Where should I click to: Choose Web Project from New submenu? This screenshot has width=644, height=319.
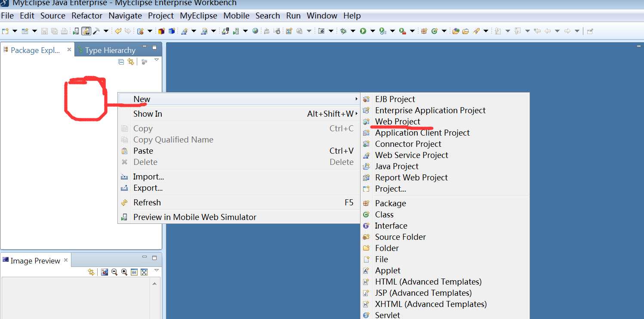click(397, 122)
